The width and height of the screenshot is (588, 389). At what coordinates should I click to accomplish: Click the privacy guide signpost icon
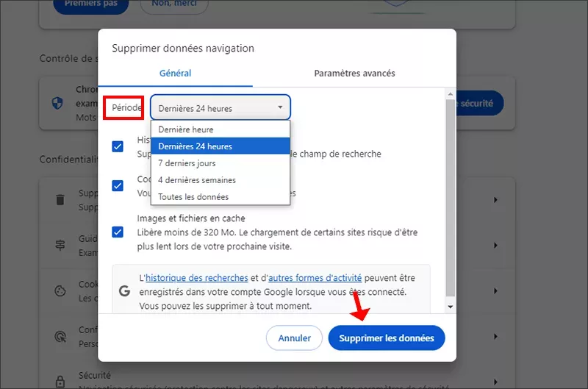(x=60, y=246)
